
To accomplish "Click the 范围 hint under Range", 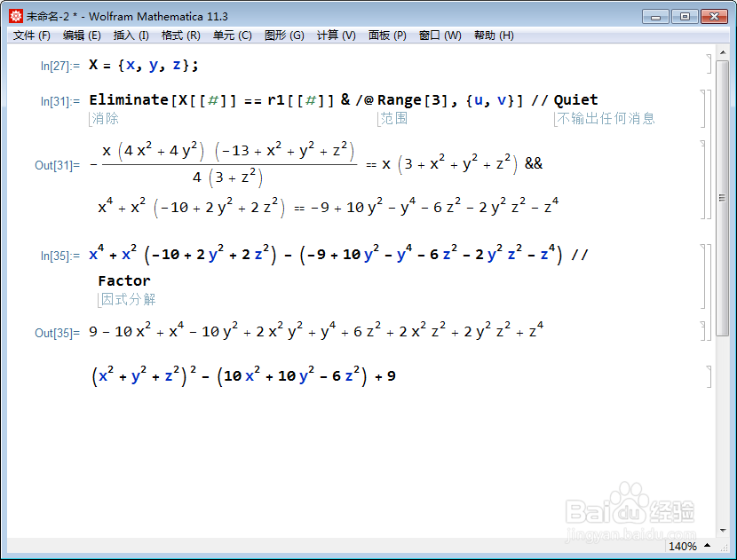I will 394,118.
